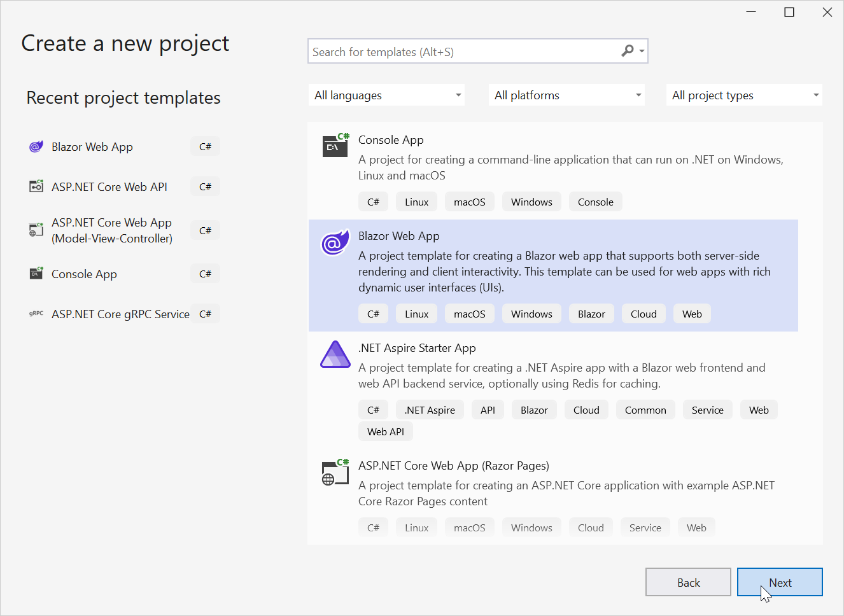Click the Linux tag under Console App
The height and width of the screenshot is (616, 844).
coord(416,202)
